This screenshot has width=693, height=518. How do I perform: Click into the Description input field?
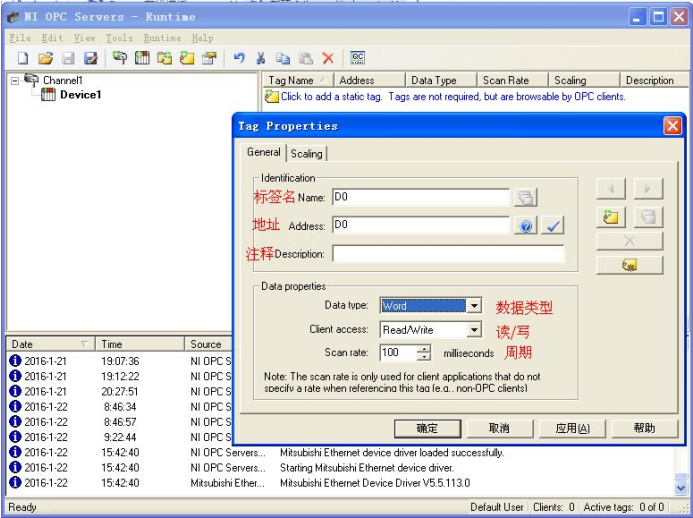click(448, 254)
